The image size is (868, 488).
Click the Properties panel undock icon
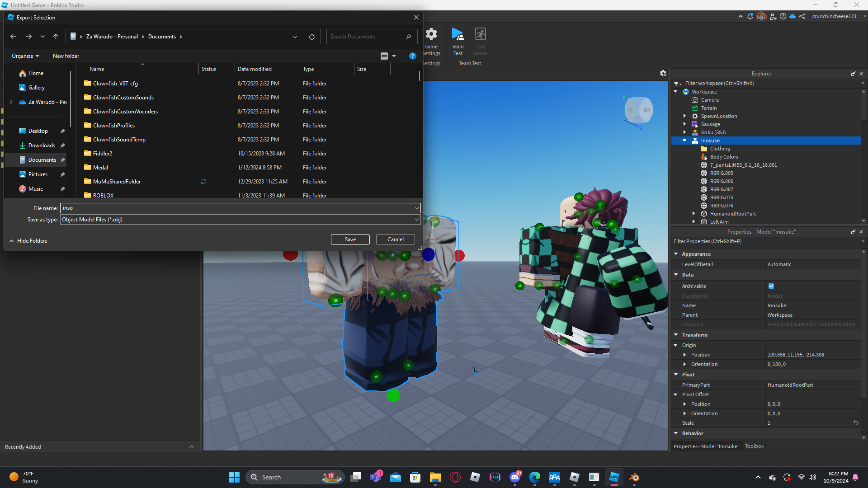tap(853, 232)
